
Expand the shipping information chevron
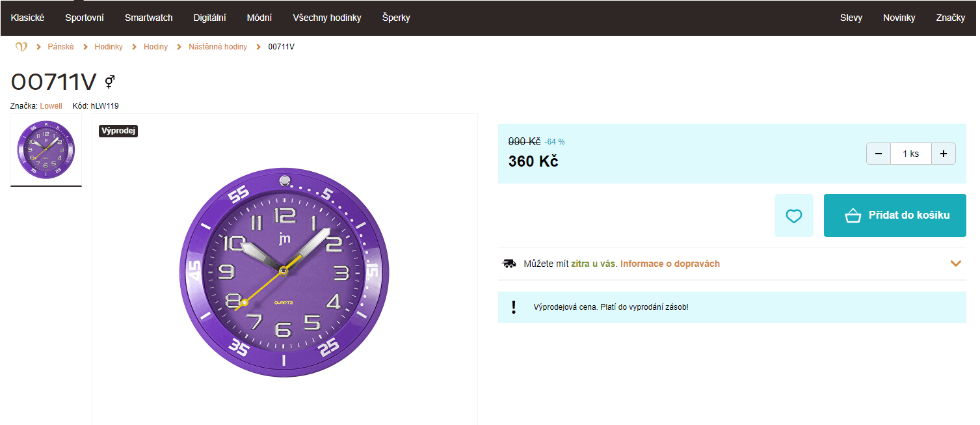click(x=955, y=264)
